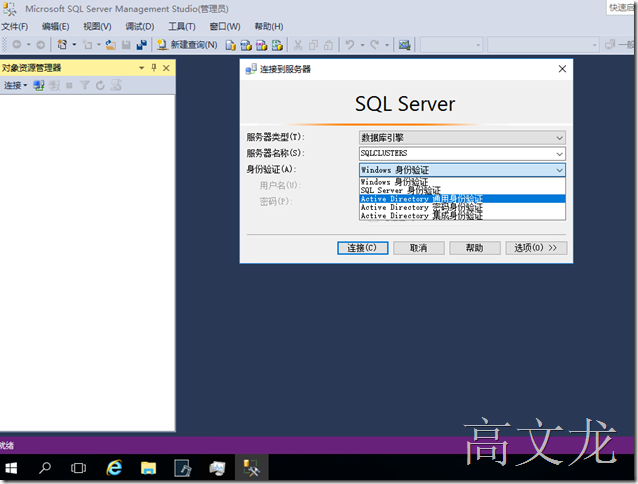Click the redo arrow icon in toolbar

(375, 45)
